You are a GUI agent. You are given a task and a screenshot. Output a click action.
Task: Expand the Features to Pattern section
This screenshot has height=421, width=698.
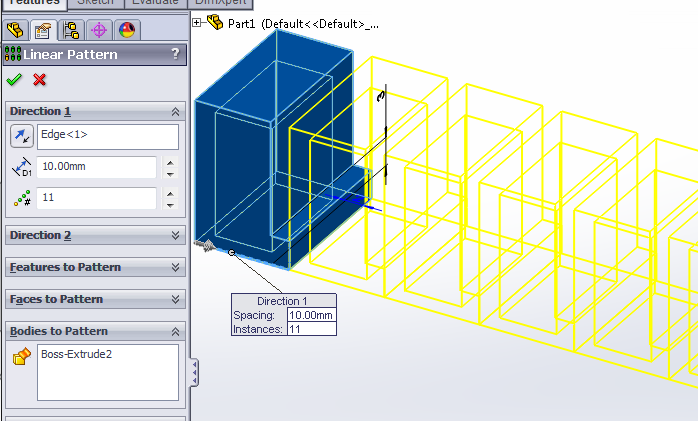pos(175,267)
